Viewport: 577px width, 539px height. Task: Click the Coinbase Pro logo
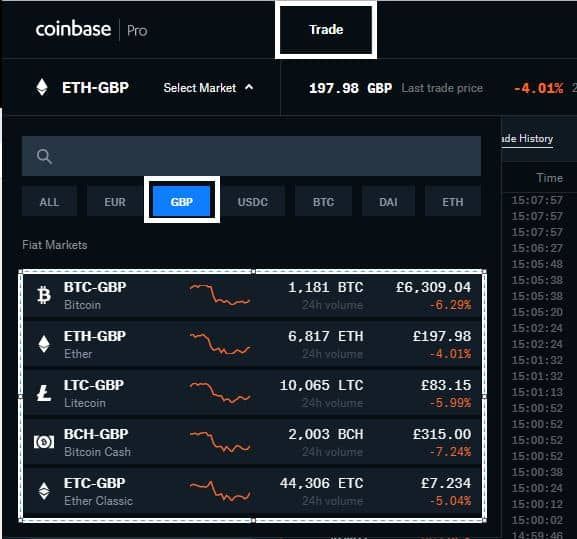[x=91, y=29]
